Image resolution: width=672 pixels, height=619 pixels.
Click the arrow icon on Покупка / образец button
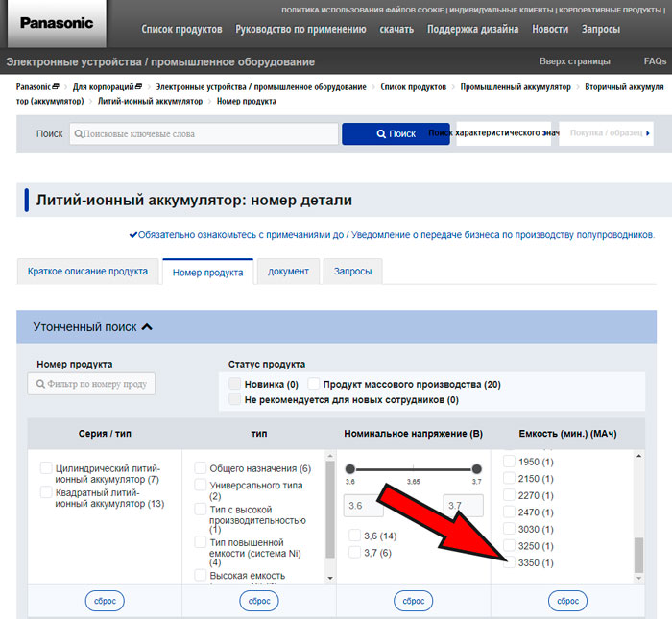pos(648,133)
